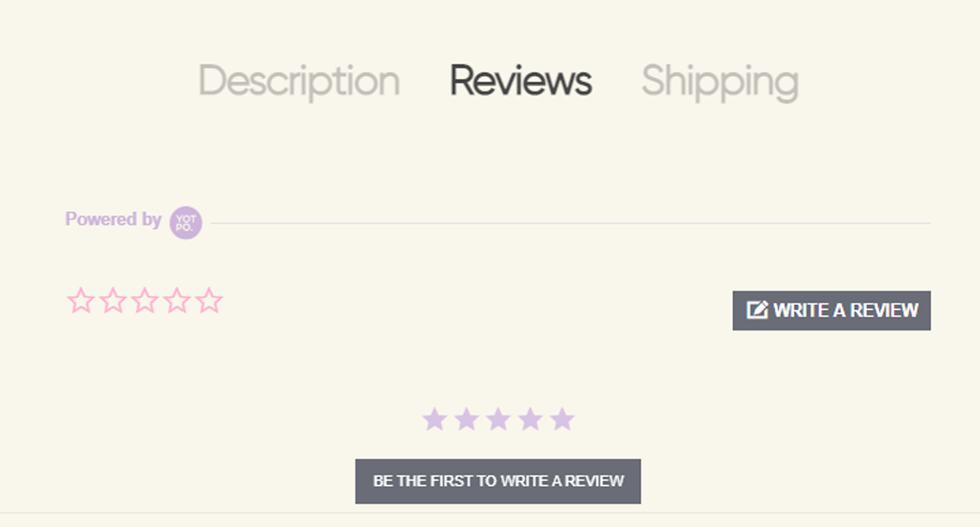This screenshot has height=527, width=980.
Task: Open the Description tab
Action: click(299, 81)
